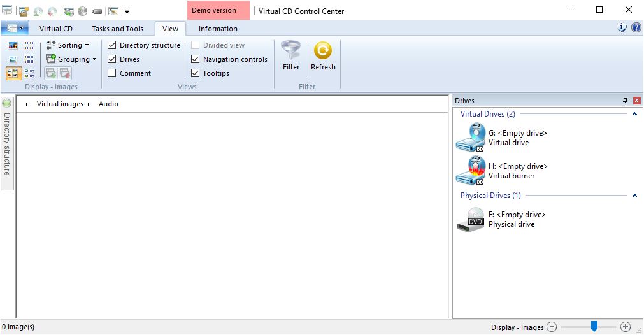
Task: Click the 0 image(s) status text
Action: point(18,327)
